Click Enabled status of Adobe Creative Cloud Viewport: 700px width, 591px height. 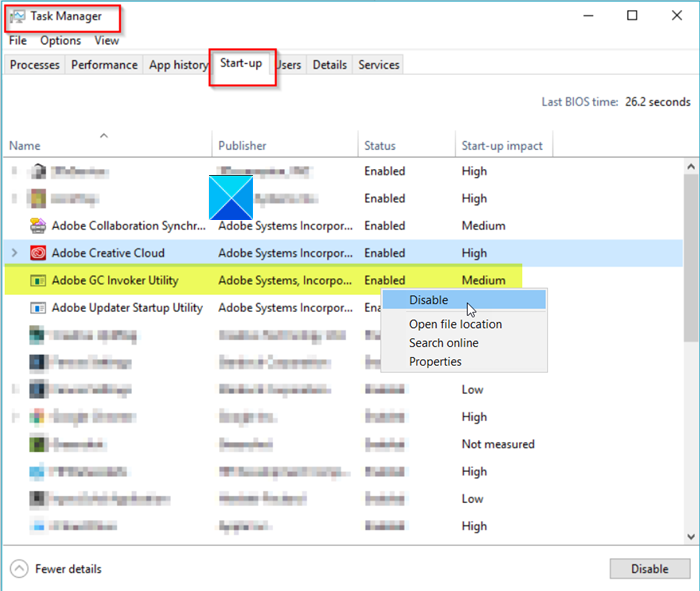tap(385, 253)
